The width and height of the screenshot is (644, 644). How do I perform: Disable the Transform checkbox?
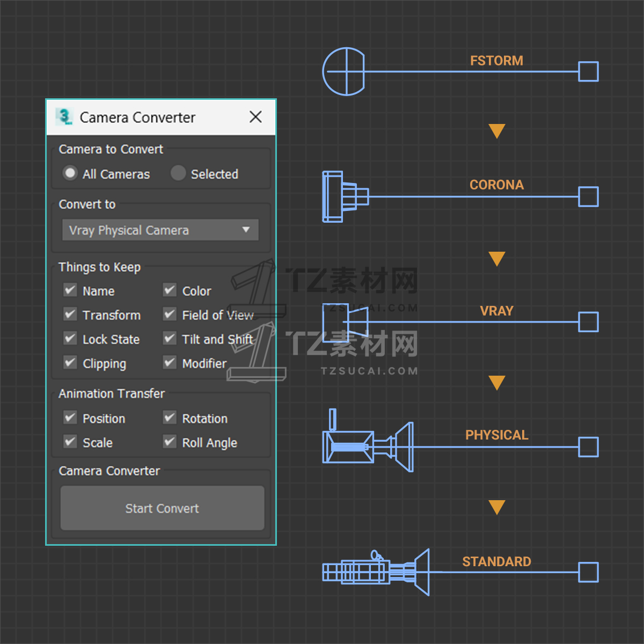[x=70, y=314]
